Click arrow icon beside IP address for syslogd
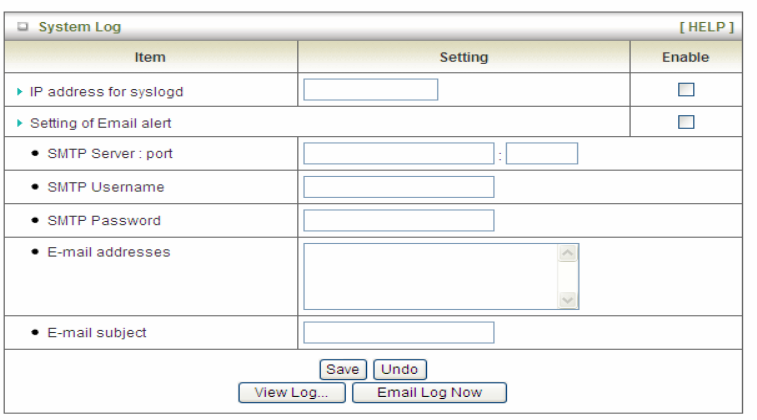 (x=22, y=92)
